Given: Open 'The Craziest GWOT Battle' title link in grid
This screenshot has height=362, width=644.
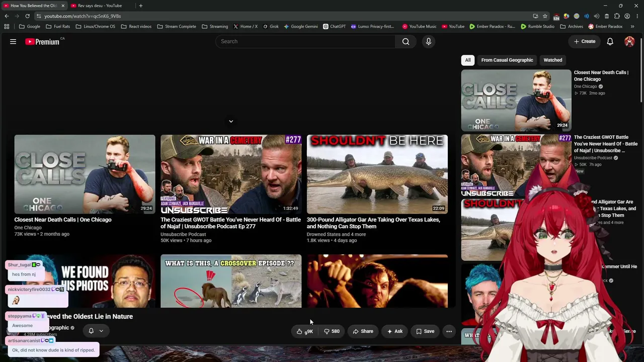Looking at the screenshot, I should [x=230, y=223].
